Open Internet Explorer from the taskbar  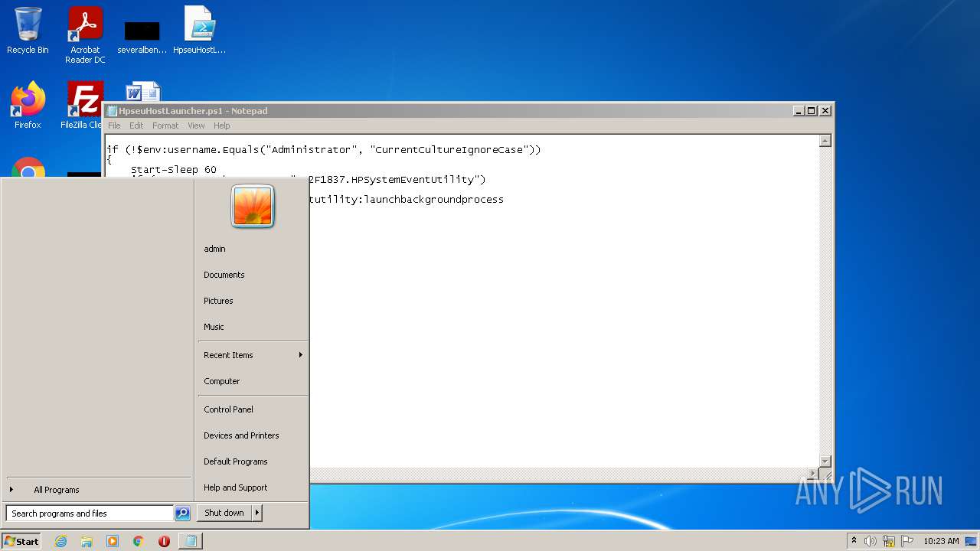point(60,541)
